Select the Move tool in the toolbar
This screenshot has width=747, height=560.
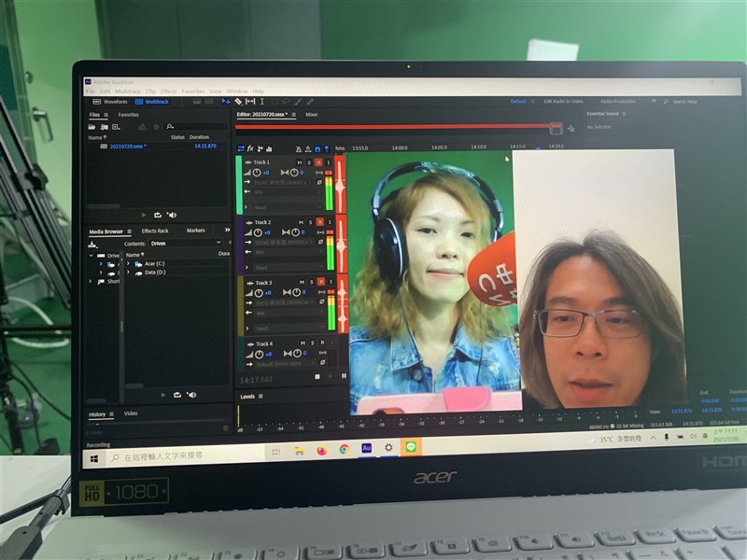(x=225, y=102)
